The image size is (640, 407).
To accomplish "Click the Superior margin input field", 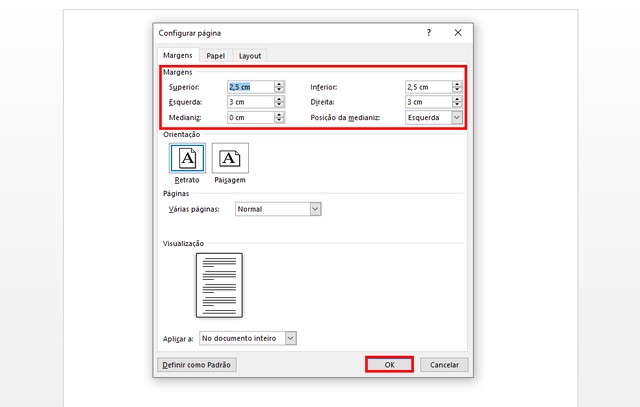I will pyautogui.click(x=251, y=87).
